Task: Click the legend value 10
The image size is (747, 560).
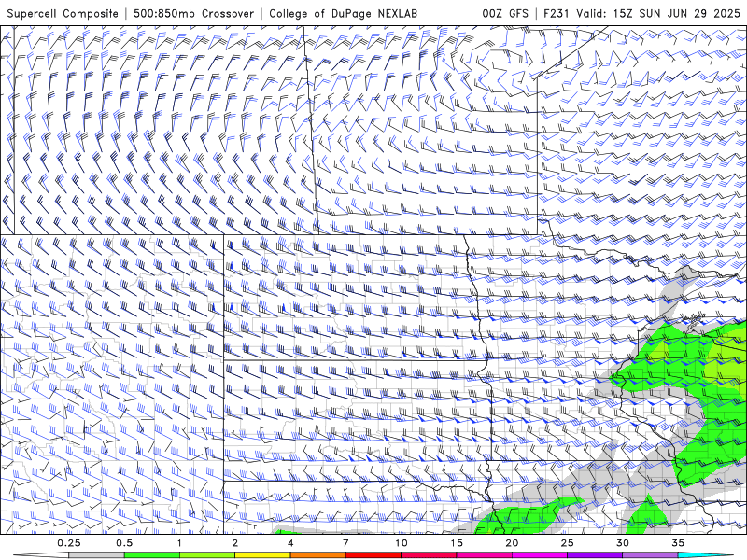Action: coord(402,543)
